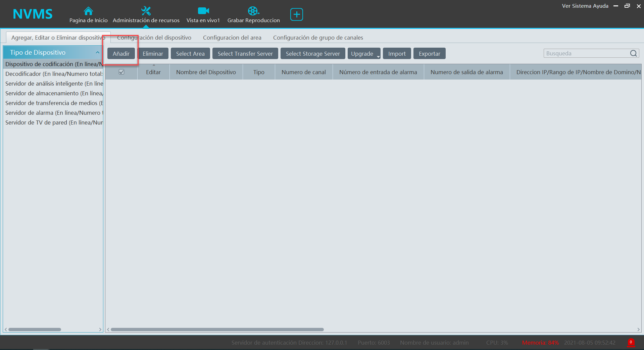Click the Exportar button
The image size is (644, 350).
tap(429, 54)
